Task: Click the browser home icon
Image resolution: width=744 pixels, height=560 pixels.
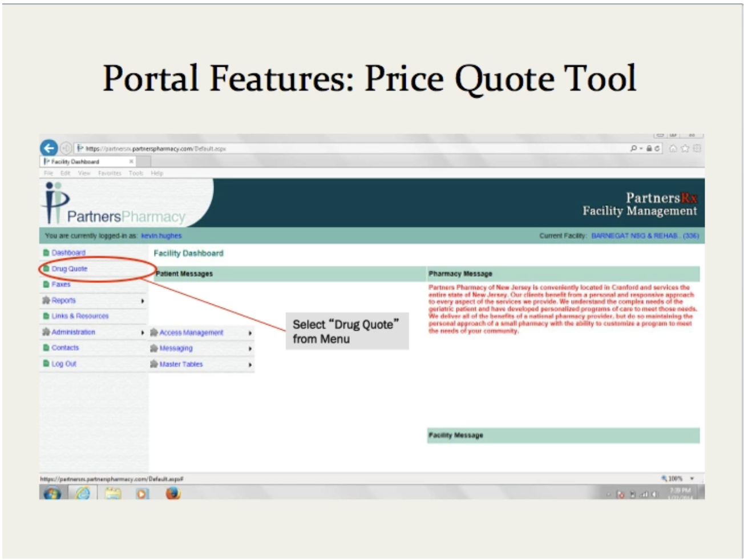Action: (673, 148)
